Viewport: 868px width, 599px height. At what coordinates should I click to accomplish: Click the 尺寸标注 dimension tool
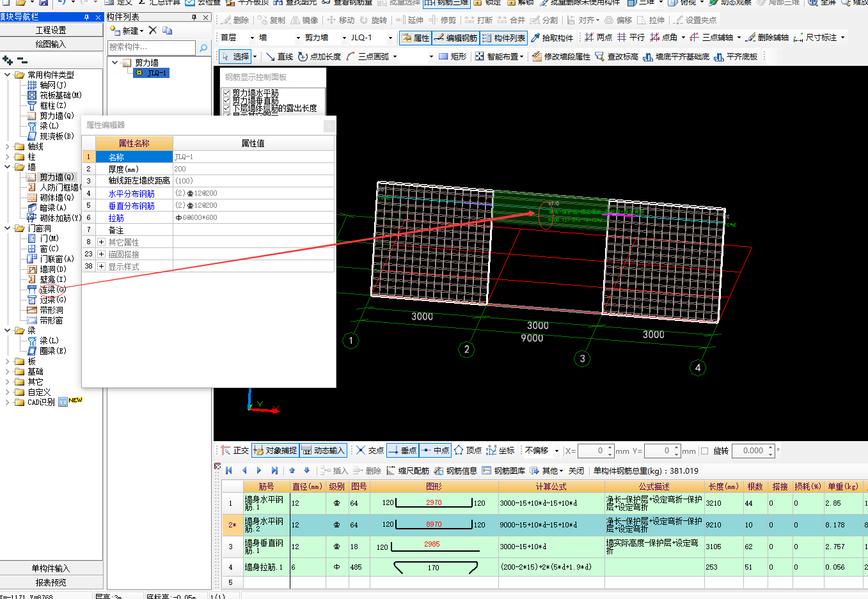(x=816, y=38)
